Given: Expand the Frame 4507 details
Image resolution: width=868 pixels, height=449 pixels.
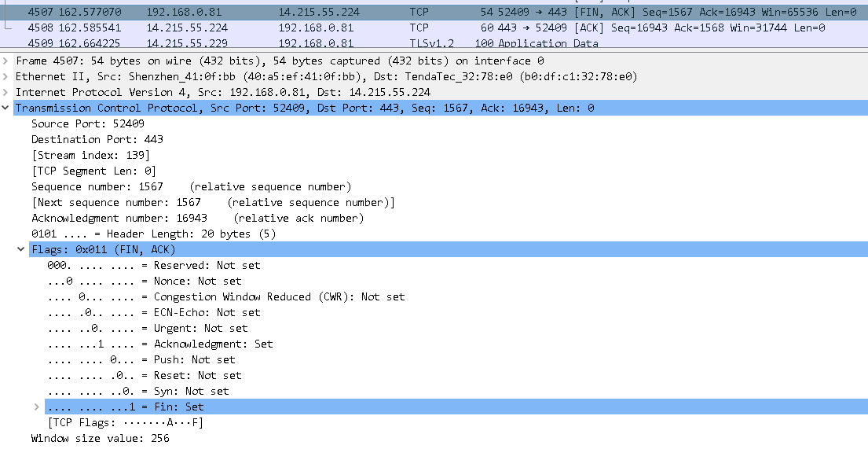Looking at the screenshot, I should (7, 61).
